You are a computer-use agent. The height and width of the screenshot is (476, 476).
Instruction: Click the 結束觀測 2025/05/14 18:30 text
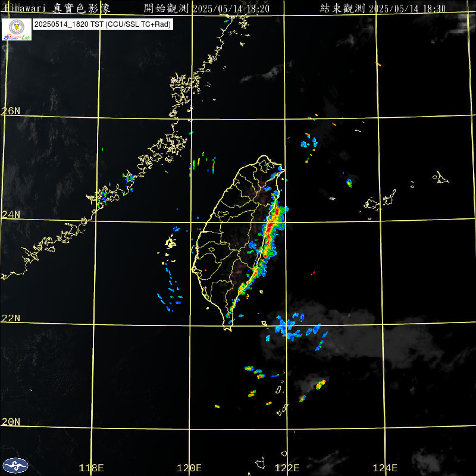coord(383,8)
